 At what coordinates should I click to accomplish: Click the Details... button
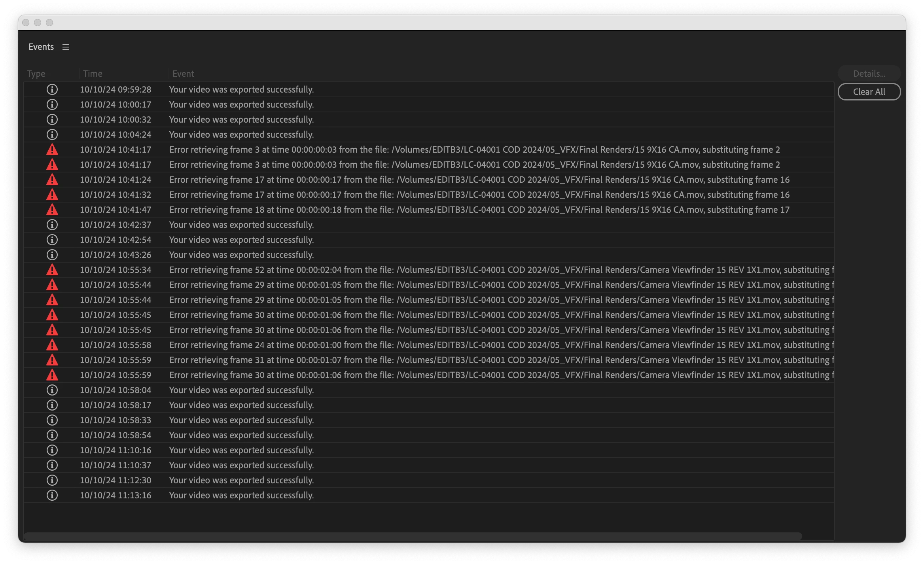click(x=869, y=74)
